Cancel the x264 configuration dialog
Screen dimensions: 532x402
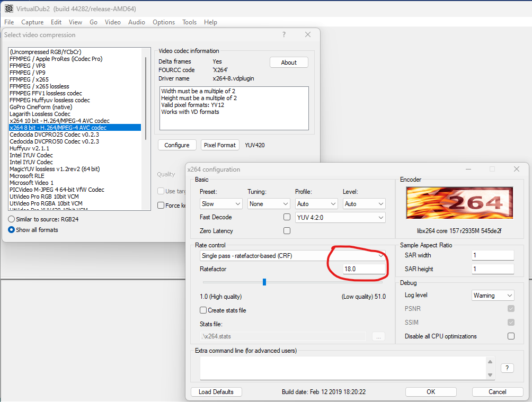pos(498,392)
